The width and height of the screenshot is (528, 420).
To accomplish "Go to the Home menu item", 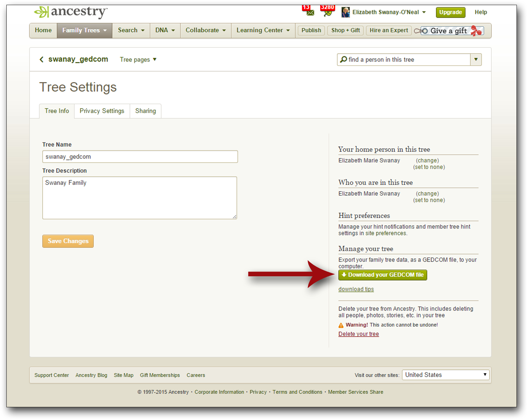I will (x=43, y=30).
